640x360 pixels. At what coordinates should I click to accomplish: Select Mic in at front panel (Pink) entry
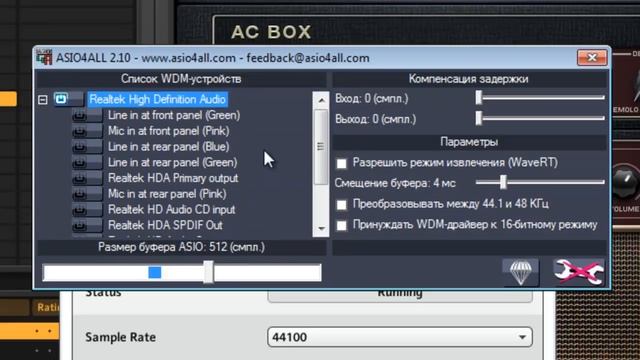[169, 131]
